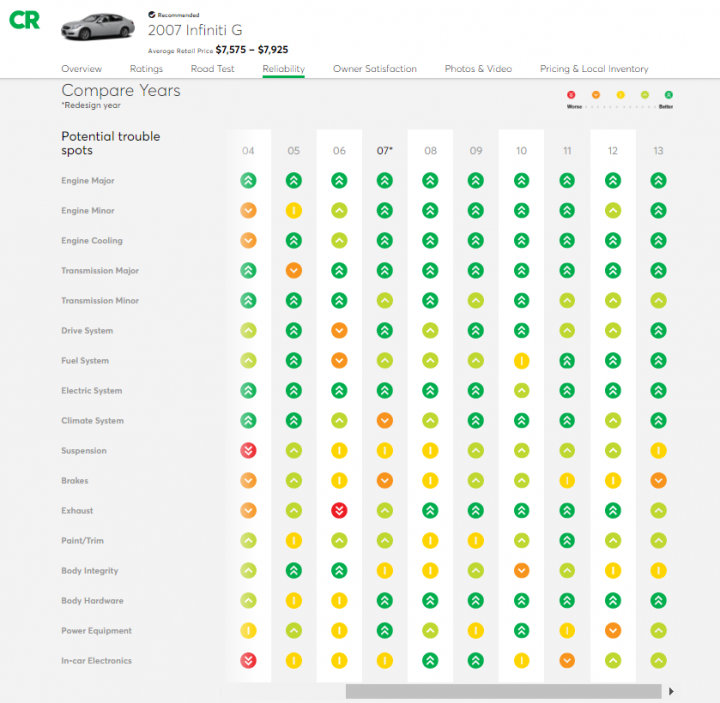Click yellow Fuel System icon for 10
The height and width of the screenshot is (703, 720).
click(x=521, y=360)
